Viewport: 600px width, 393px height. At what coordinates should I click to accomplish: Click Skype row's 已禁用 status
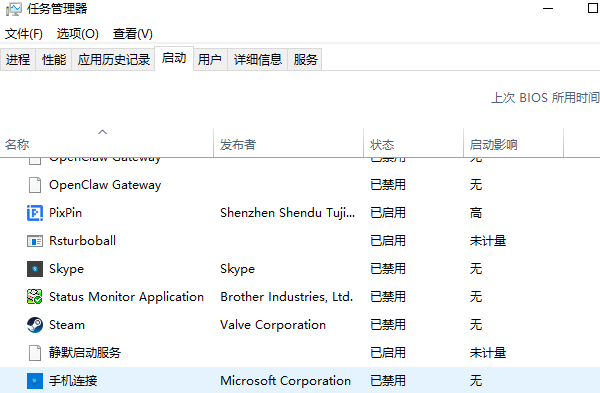[388, 269]
